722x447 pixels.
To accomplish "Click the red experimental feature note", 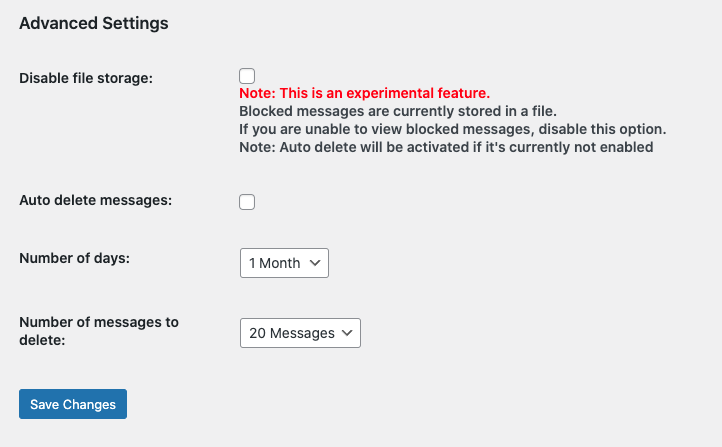I will point(365,93).
